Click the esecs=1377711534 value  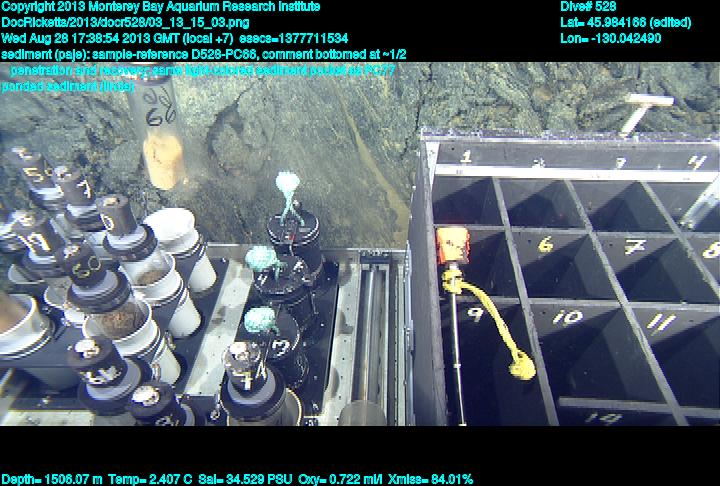(294, 38)
